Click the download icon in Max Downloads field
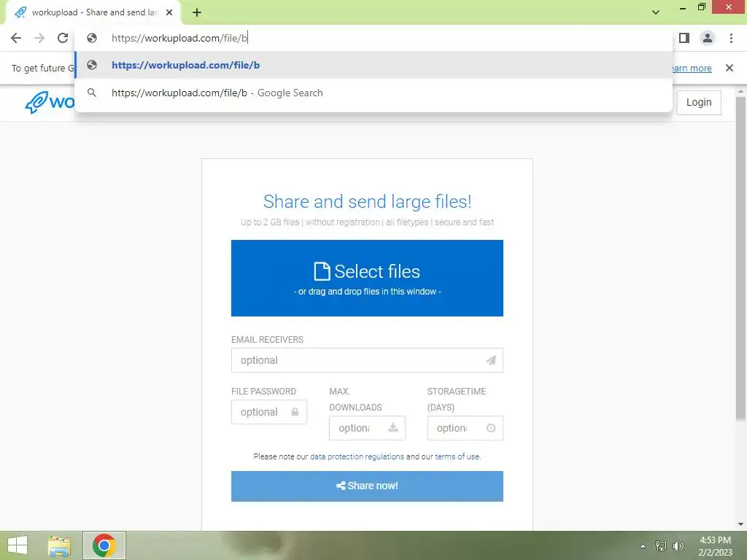This screenshot has width=747, height=560. pyautogui.click(x=393, y=427)
